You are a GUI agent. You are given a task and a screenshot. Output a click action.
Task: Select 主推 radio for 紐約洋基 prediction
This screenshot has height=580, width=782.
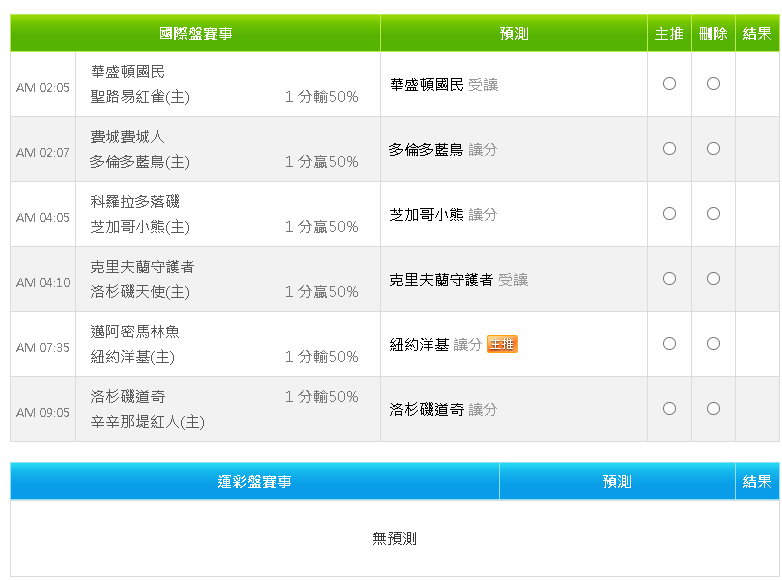[x=669, y=344]
